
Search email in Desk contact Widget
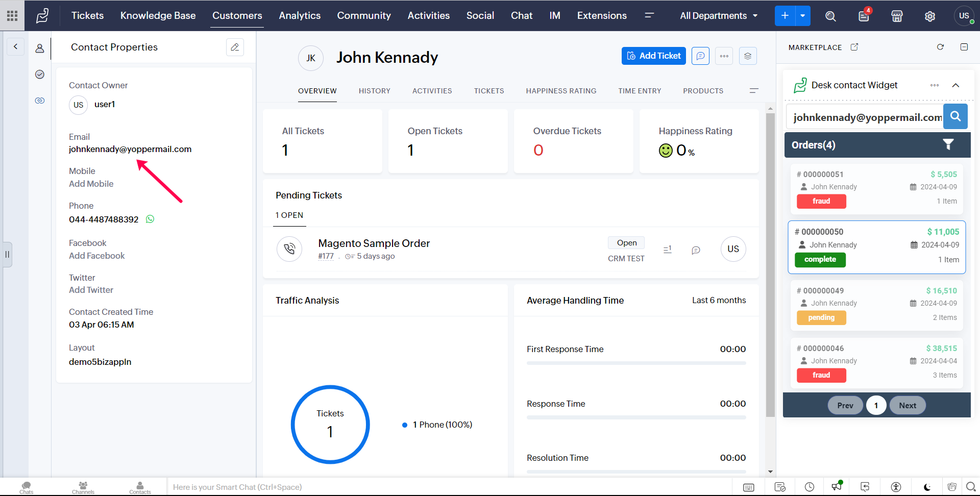(955, 116)
